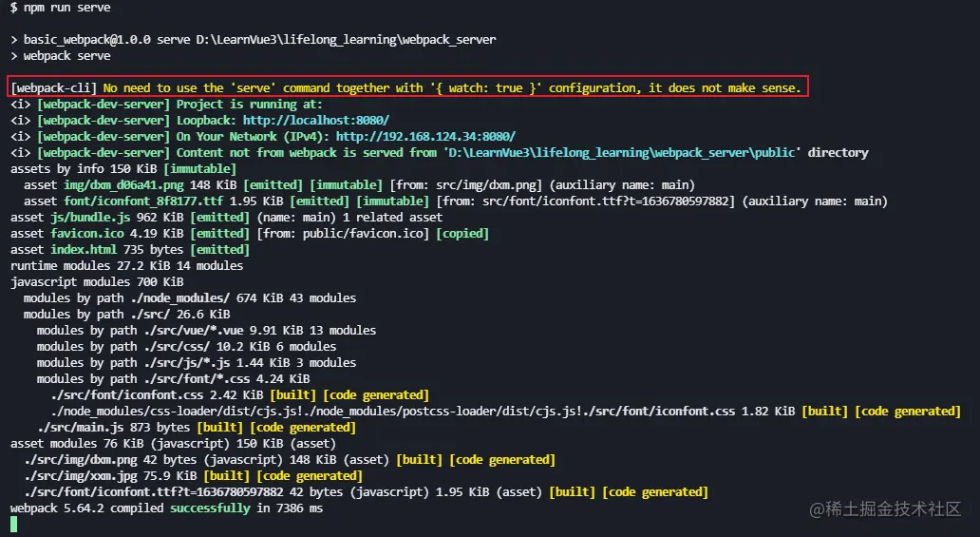Click the './src/ 26.6 KiB' modules line
The width and height of the screenshot is (980, 537).
click(x=127, y=315)
